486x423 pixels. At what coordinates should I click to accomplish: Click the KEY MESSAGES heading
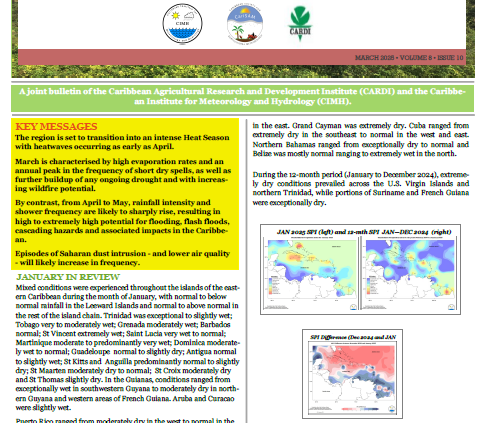pos(56,127)
